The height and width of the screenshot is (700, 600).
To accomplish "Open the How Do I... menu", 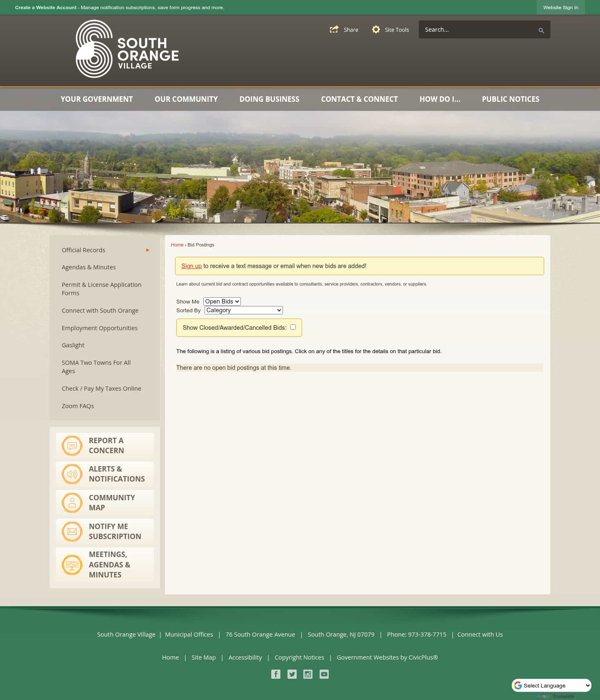I will click(x=440, y=99).
